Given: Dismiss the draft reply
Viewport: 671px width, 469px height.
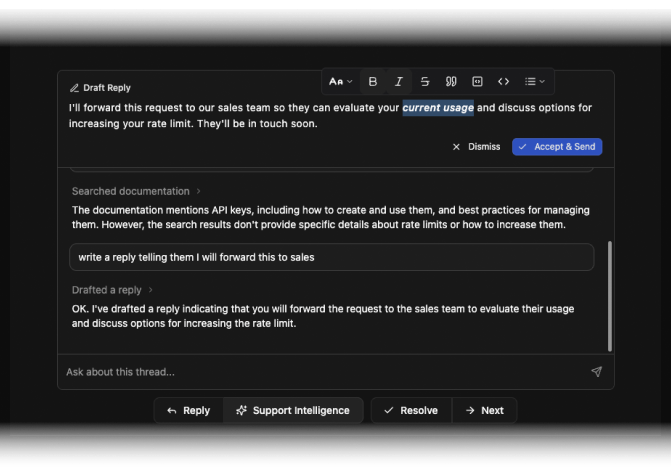Looking at the screenshot, I should click(476, 147).
